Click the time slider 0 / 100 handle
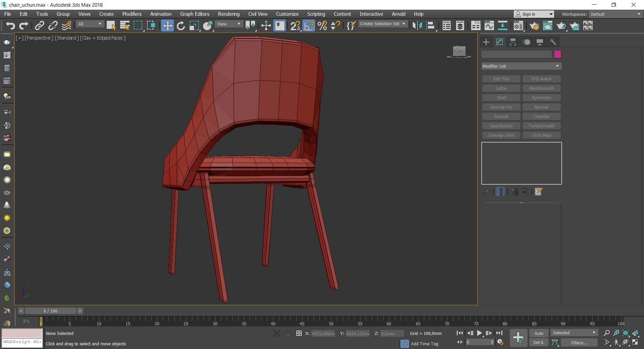This screenshot has height=349, width=644. coord(50,311)
